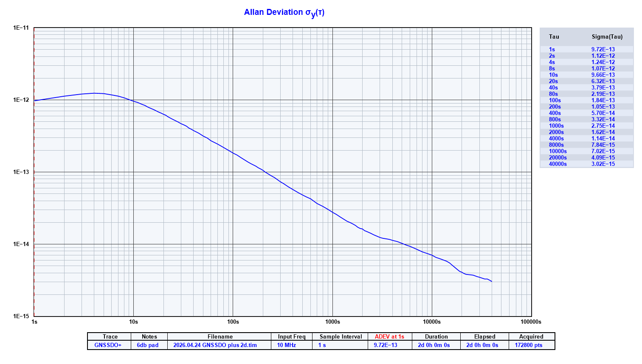This screenshot has height=364, width=642.
Task: Select the Sample Interval column header
Action: 341,336
